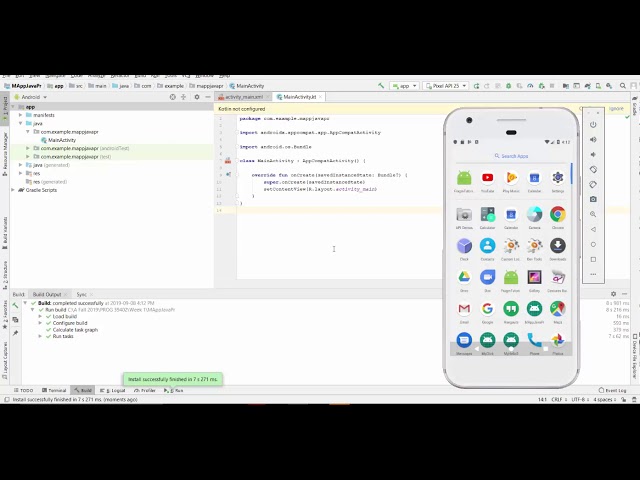Expand the Load build step
This screenshot has width=640, height=480.
coord(40,316)
